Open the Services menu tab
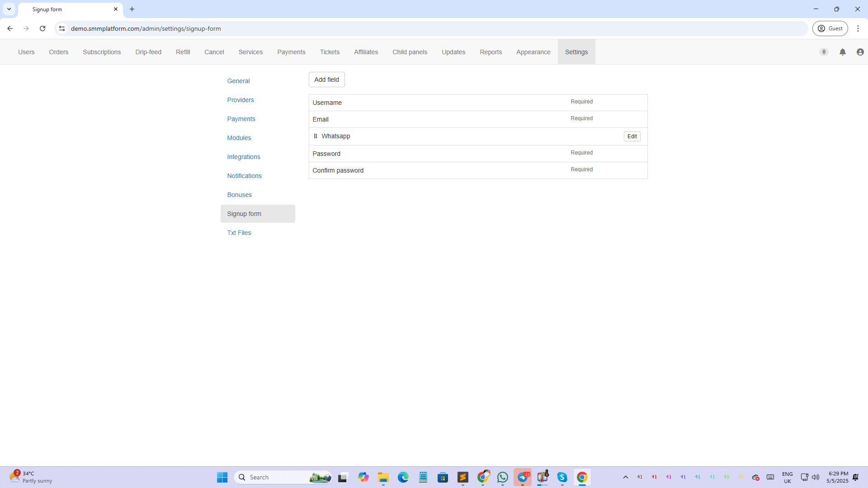Image resolution: width=868 pixels, height=488 pixels. point(250,52)
